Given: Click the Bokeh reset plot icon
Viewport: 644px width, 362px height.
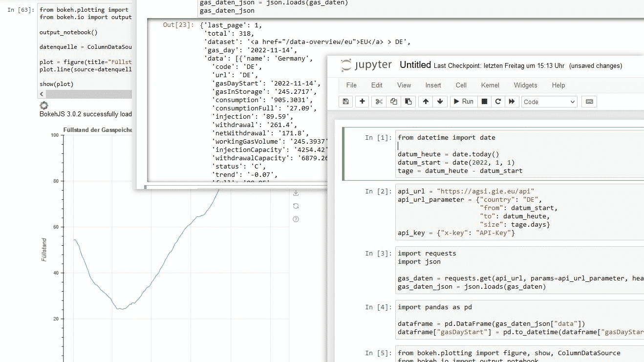Looking at the screenshot, I should pyautogui.click(x=296, y=206).
